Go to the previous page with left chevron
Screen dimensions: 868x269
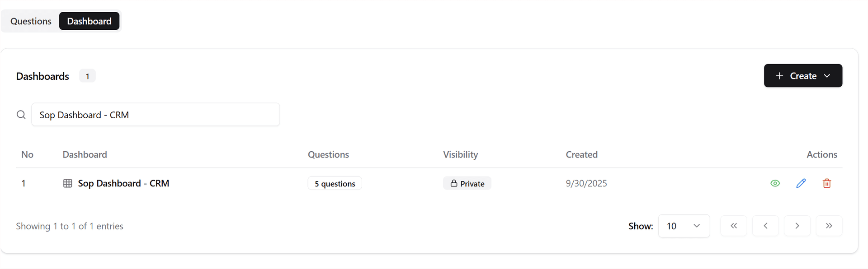pos(765,226)
